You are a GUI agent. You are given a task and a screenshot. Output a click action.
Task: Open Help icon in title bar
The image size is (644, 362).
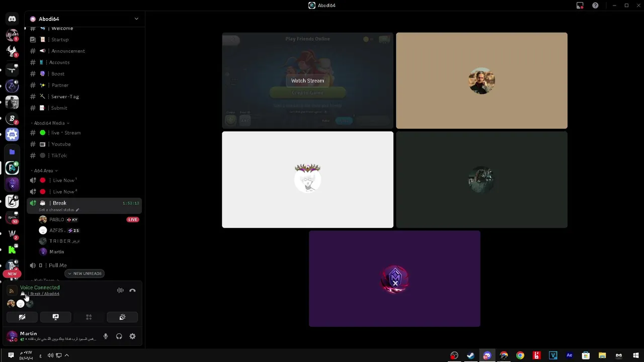[595, 6]
